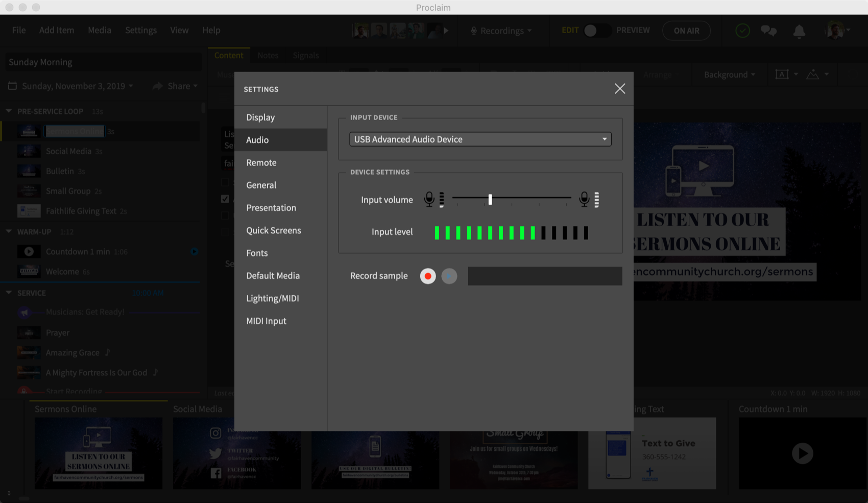This screenshot has height=503, width=868.
Task: Open the USB Advanced Audio Device dropdown
Action: tap(480, 139)
